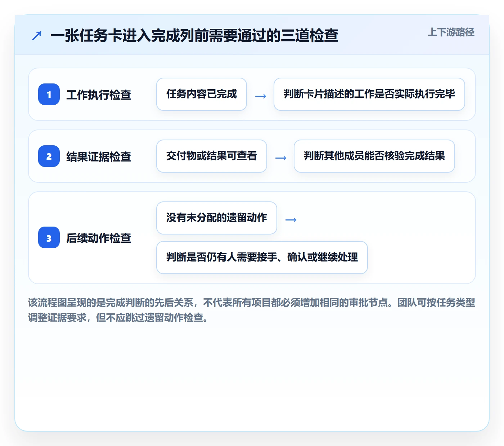Select the 判断其他成员能否核验完成结果 box

click(374, 156)
